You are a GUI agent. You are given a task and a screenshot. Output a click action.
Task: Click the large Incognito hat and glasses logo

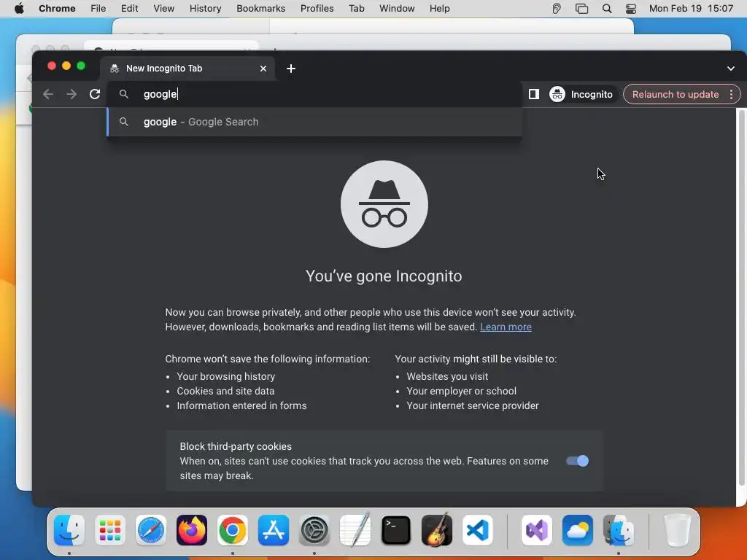tap(384, 204)
